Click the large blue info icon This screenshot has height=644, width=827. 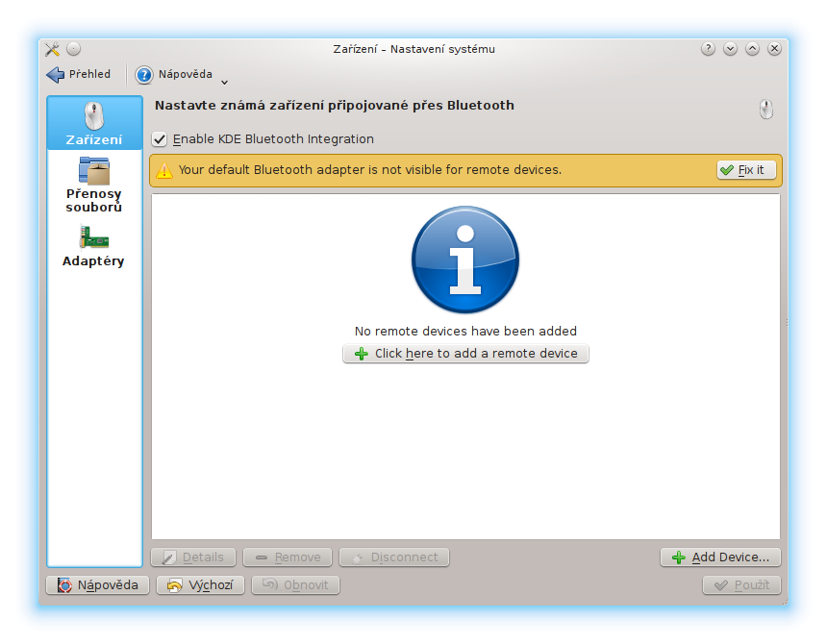[x=465, y=260]
